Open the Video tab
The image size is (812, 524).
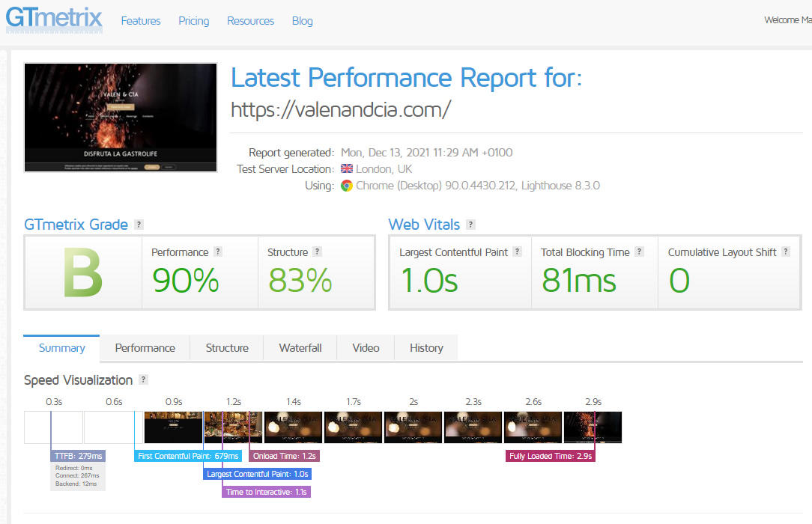pos(366,347)
